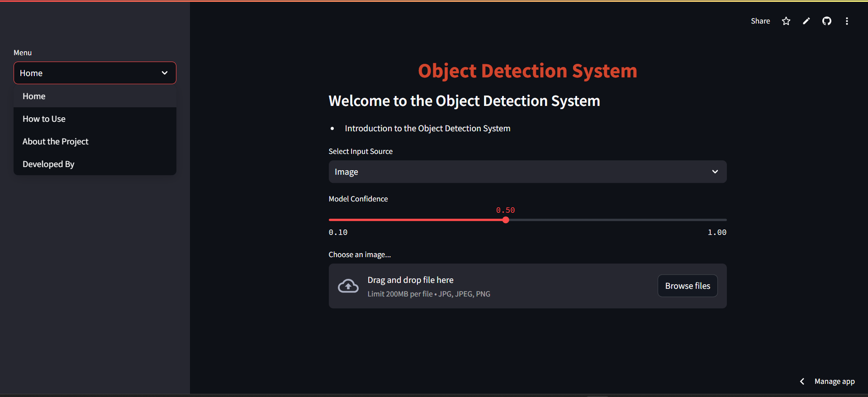Open the three-dot options menu

click(x=847, y=21)
